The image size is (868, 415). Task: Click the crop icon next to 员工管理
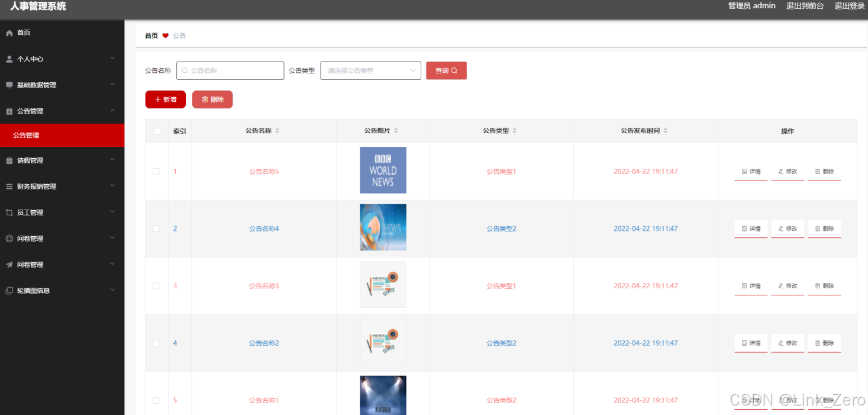tap(9, 213)
